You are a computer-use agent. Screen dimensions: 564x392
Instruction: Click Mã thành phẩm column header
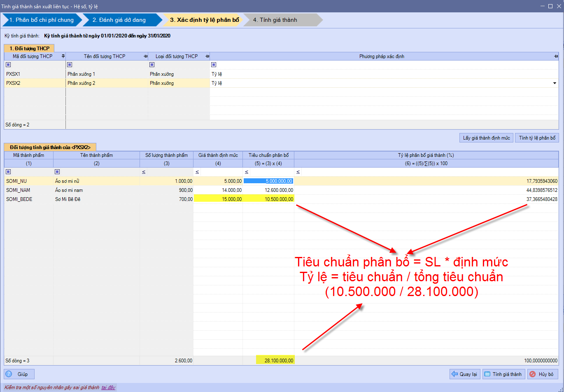[x=29, y=155]
